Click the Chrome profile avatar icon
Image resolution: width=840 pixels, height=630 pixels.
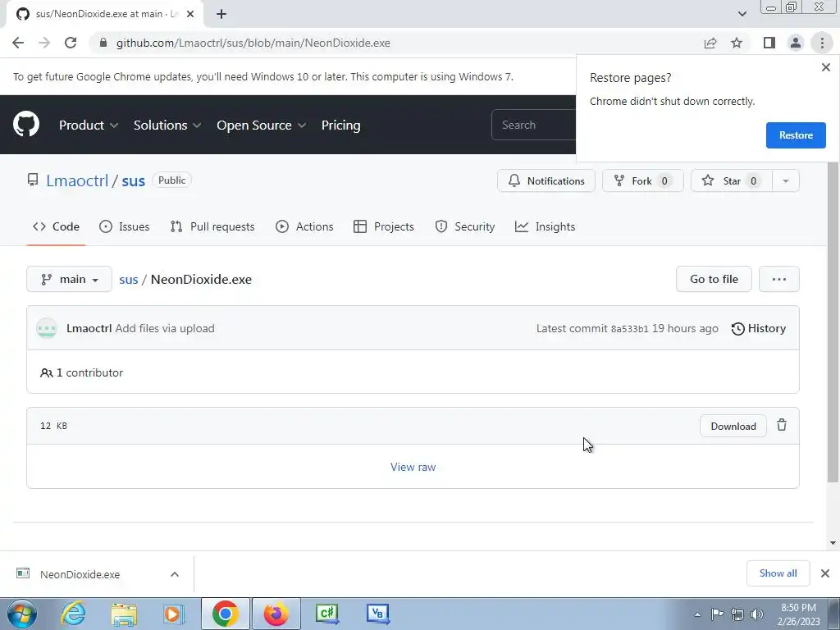[796, 43]
